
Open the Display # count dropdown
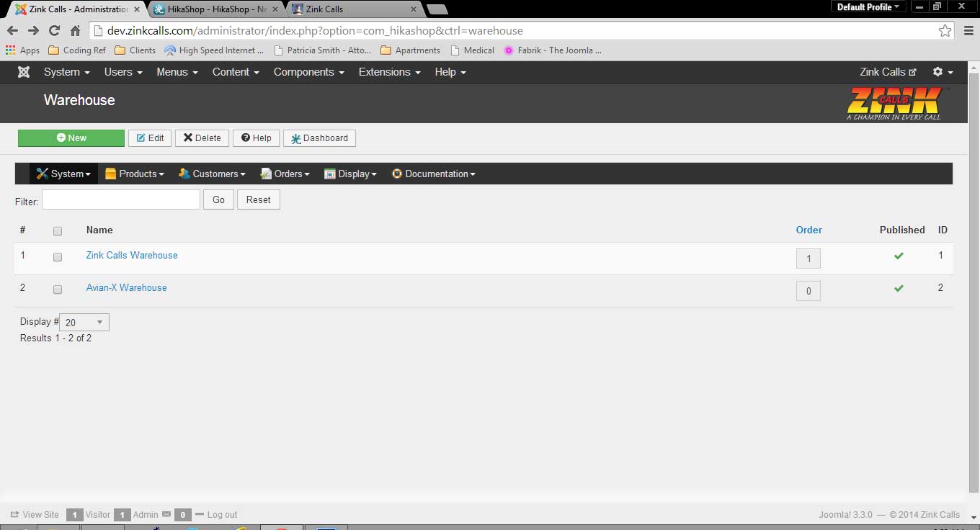[x=84, y=323]
